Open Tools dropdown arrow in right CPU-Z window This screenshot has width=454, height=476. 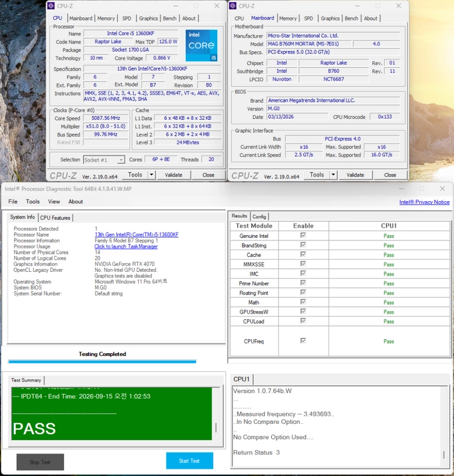[x=333, y=175]
